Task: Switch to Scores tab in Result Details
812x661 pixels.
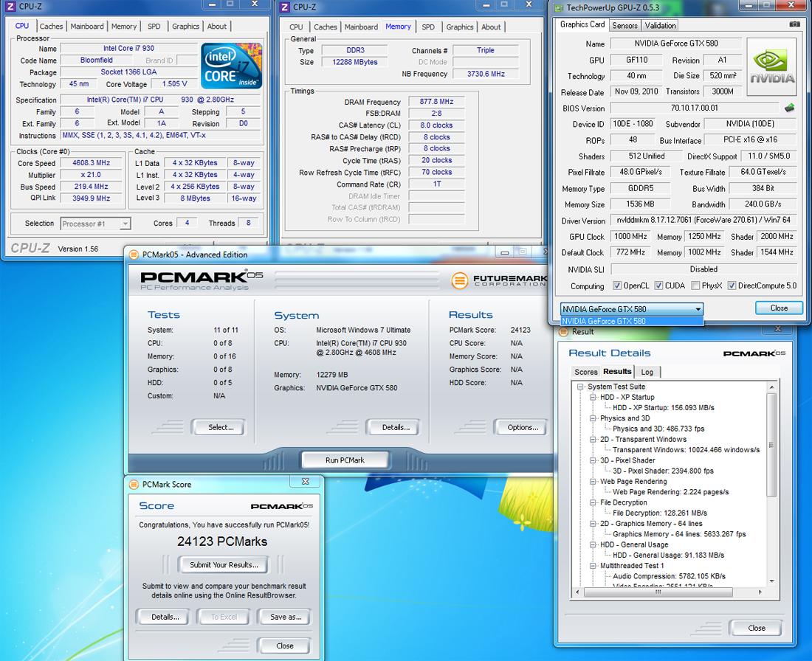Action: (585, 372)
